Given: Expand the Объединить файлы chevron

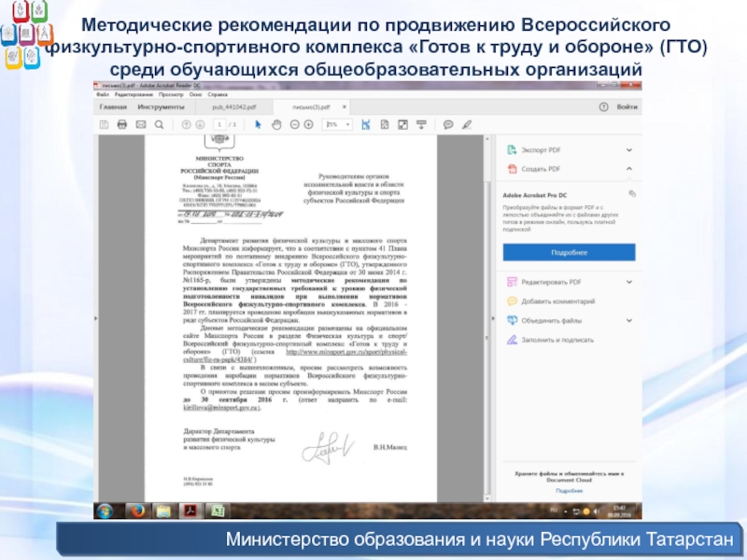Looking at the screenshot, I should [x=629, y=320].
